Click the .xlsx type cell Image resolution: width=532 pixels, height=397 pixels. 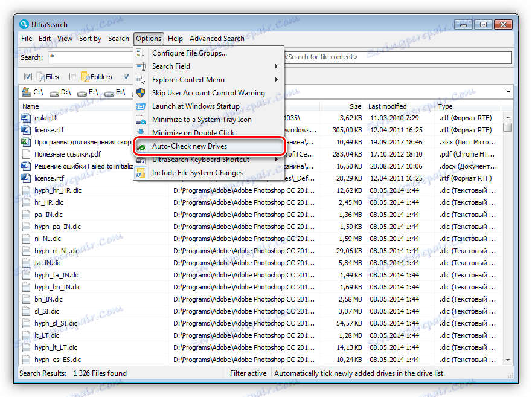467,142
